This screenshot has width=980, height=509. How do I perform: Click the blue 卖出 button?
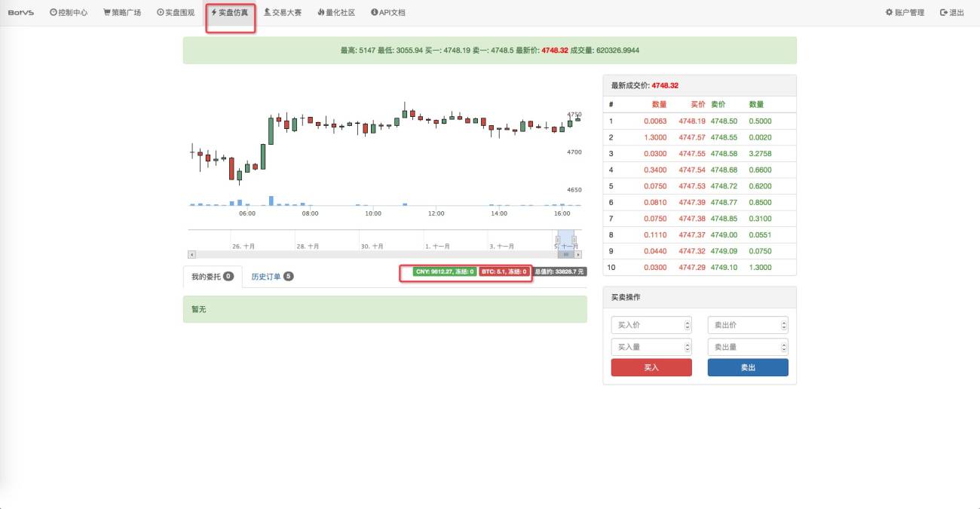[748, 367]
